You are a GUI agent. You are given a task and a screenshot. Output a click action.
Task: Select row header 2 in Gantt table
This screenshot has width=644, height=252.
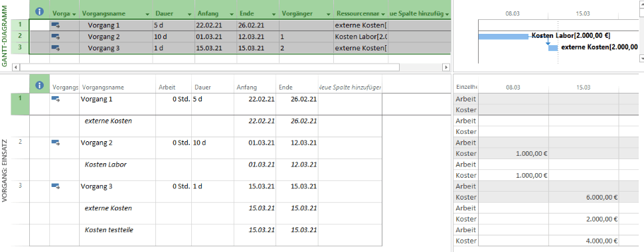coord(19,36)
